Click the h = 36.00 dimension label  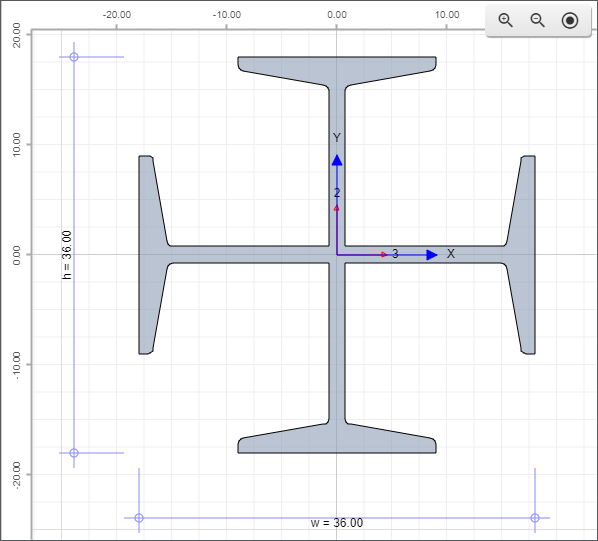click(67, 255)
